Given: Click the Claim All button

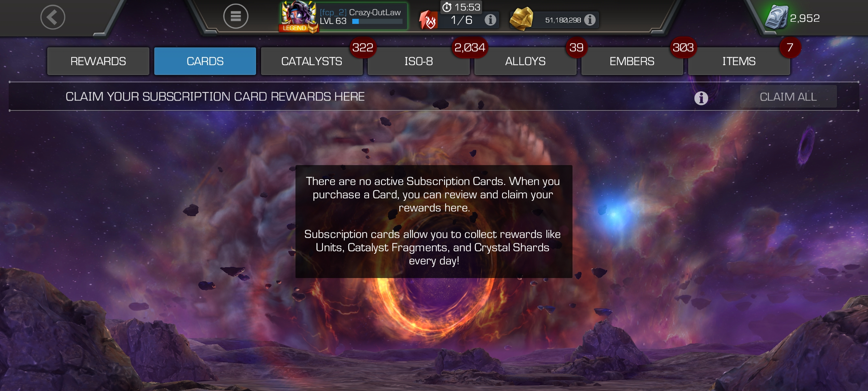Looking at the screenshot, I should (x=788, y=97).
